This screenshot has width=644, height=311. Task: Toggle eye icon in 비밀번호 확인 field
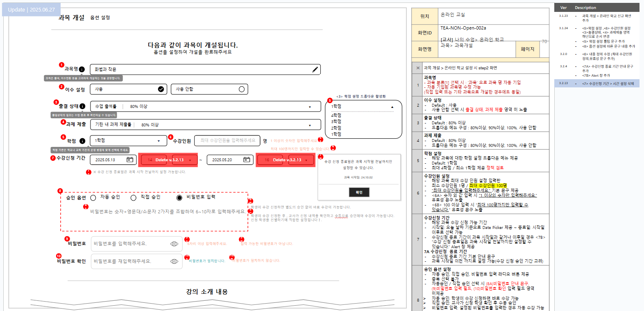(x=174, y=261)
